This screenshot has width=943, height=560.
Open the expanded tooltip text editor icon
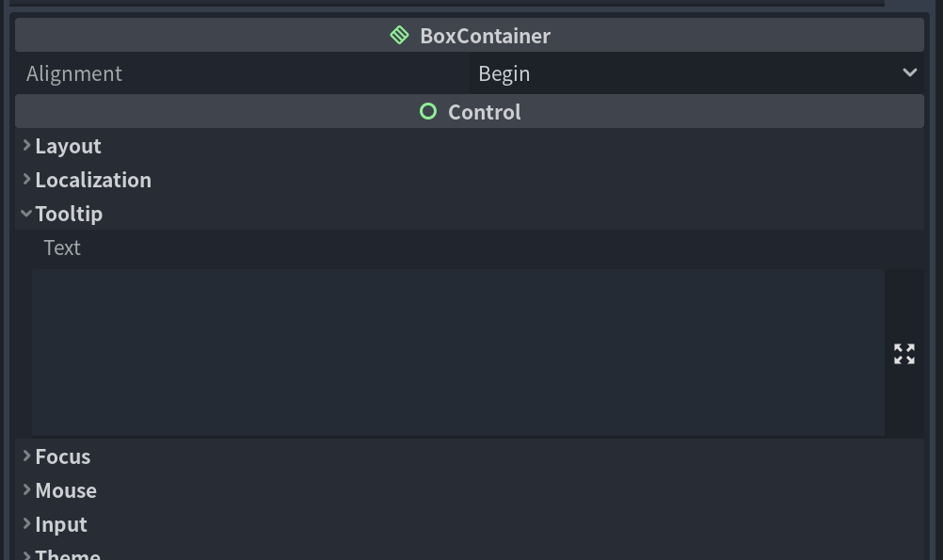tap(903, 354)
